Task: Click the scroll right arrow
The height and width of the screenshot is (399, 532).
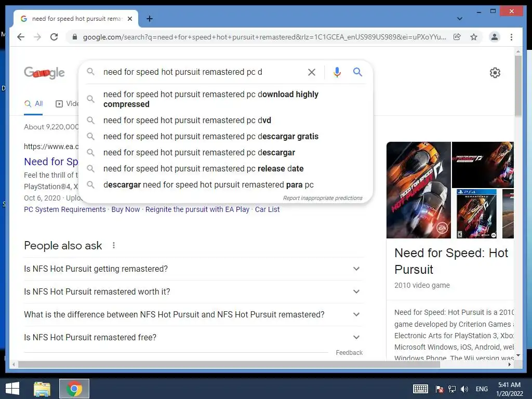Action: pyautogui.click(x=510, y=364)
